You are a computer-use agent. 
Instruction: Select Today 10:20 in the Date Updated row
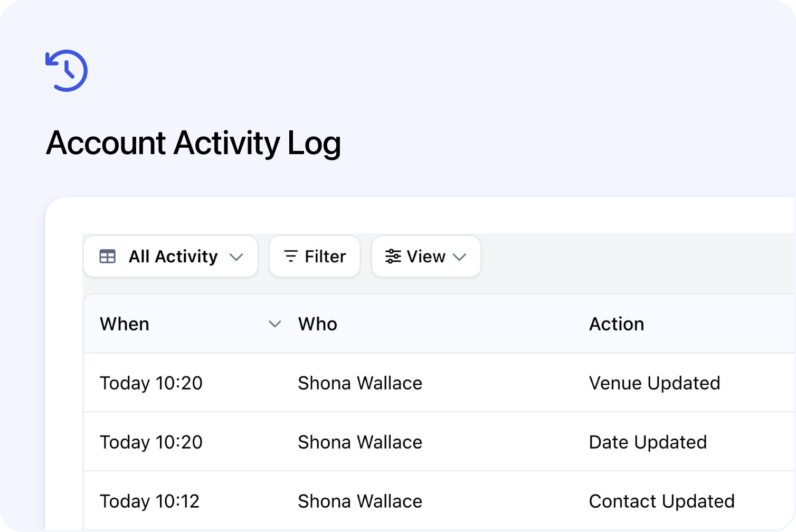[x=151, y=442]
